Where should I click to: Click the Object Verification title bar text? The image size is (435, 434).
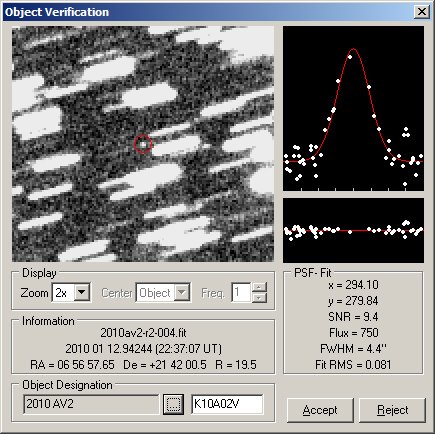(x=57, y=12)
